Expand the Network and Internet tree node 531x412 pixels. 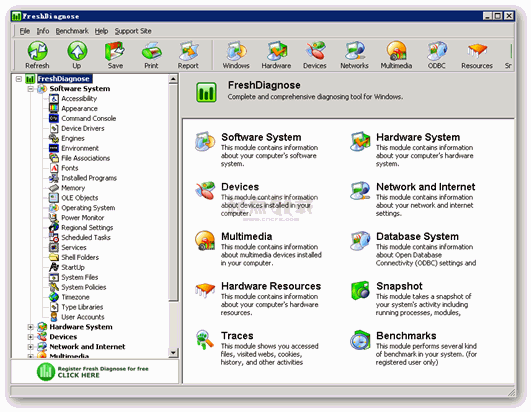tap(30, 347)
